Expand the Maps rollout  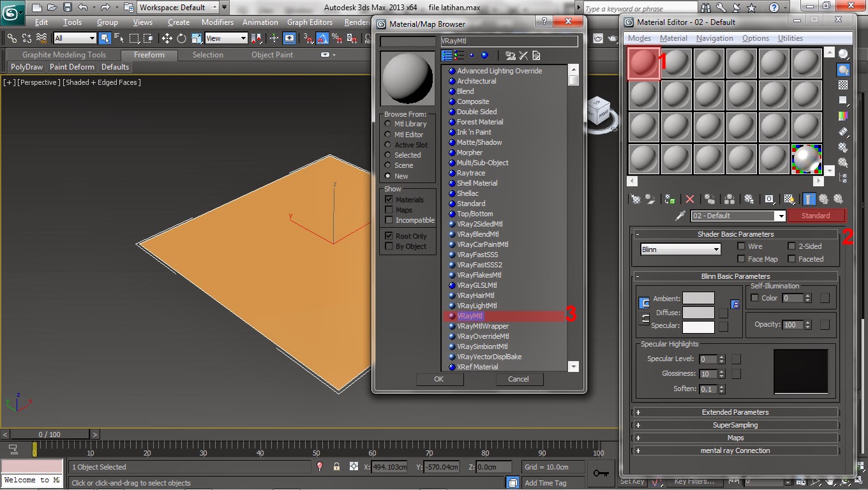click(735, 438)
